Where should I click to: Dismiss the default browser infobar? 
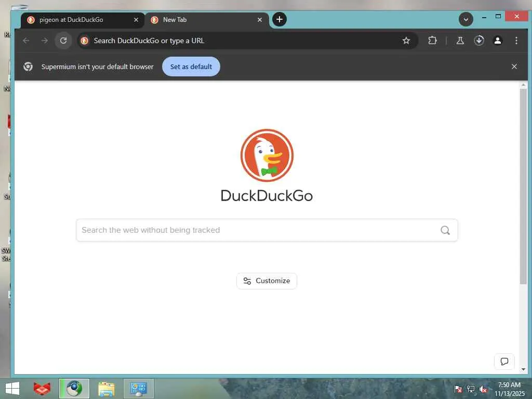[x=514, y=66]
